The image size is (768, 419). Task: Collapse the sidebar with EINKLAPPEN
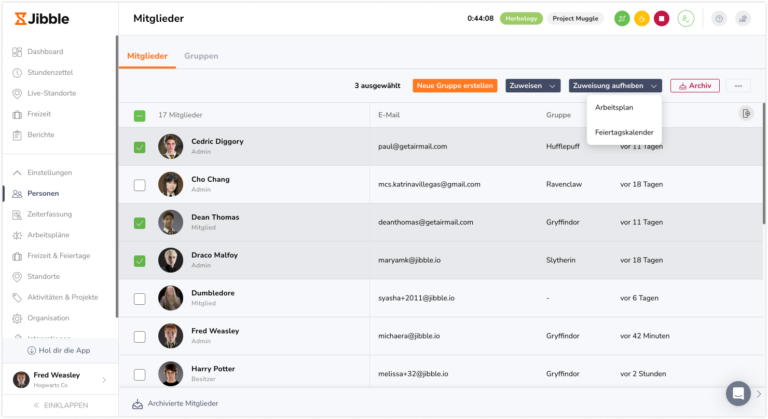coord(61,405)
